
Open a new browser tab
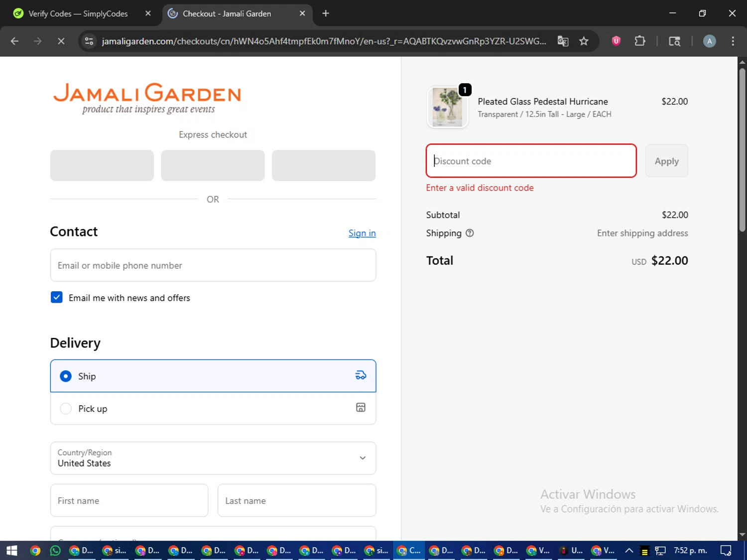[326, 13]
